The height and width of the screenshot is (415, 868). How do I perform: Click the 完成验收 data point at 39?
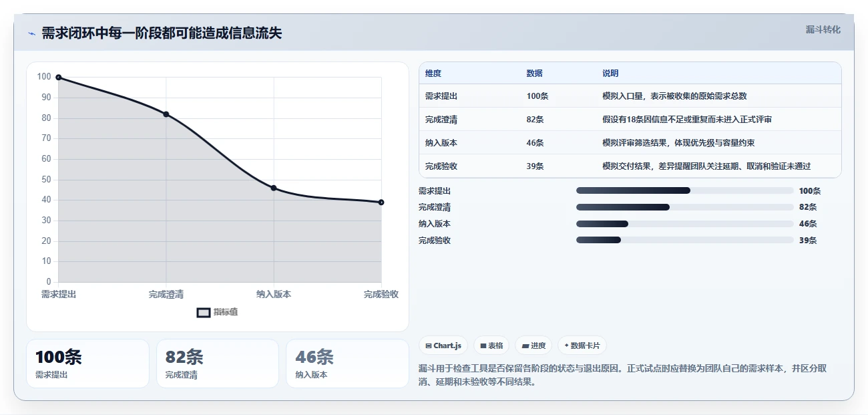[x=381, y=202]
